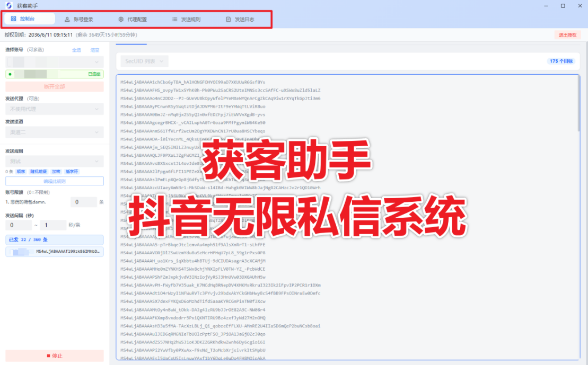Focus the 账号限额 input showing 0
This screenshot has height=365, width=588.
[83, 202]
